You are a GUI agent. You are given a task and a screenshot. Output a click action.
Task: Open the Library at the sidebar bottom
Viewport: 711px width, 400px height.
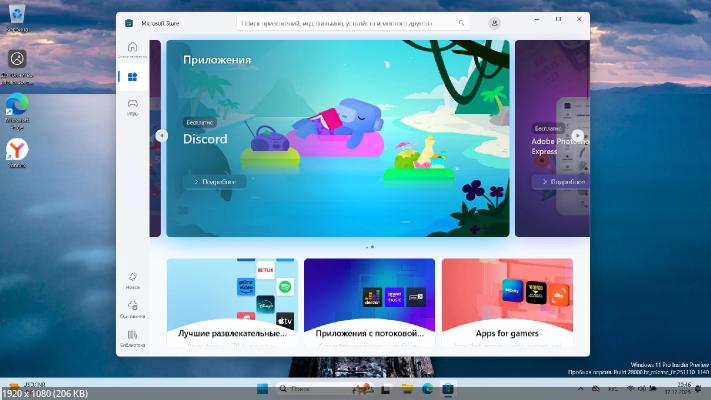coord(132,337)
